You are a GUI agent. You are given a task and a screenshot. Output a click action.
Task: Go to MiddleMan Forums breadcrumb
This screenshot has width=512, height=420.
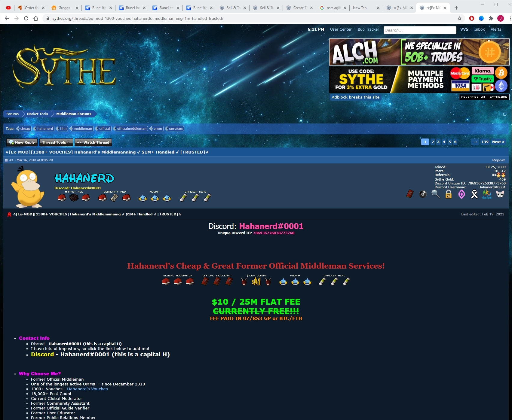[74, 114]
